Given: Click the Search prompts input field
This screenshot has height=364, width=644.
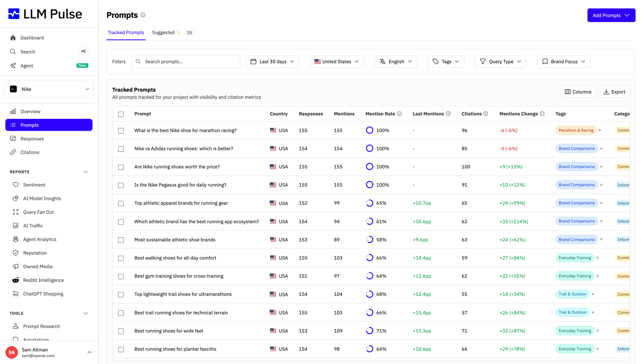Looking at the screenshot, I should [x=186, y=61].
